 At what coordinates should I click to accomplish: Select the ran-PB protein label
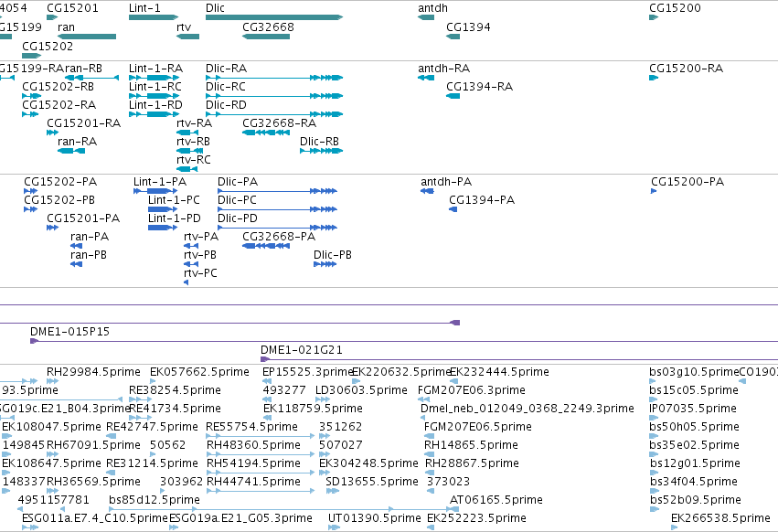[89, 255]
